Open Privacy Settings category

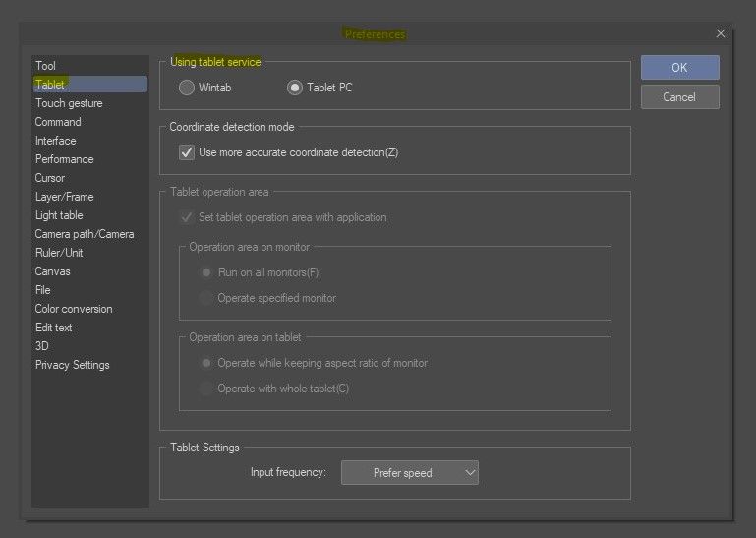click(73, 365)
